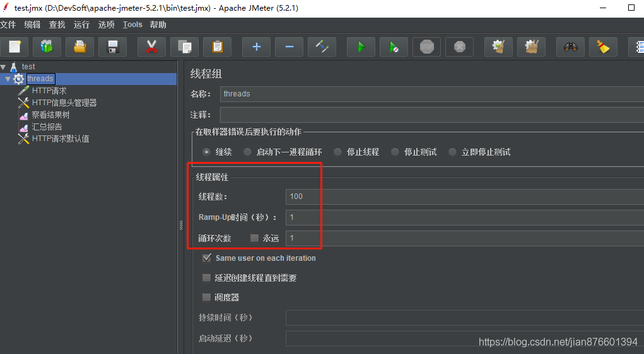
Task: Click the Clear results broom-and-gear icon
Action: point(498,47)
